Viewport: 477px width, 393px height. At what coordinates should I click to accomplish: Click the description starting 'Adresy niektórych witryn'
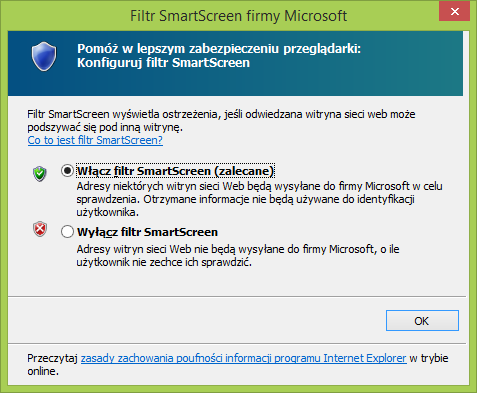coord(259,199)
